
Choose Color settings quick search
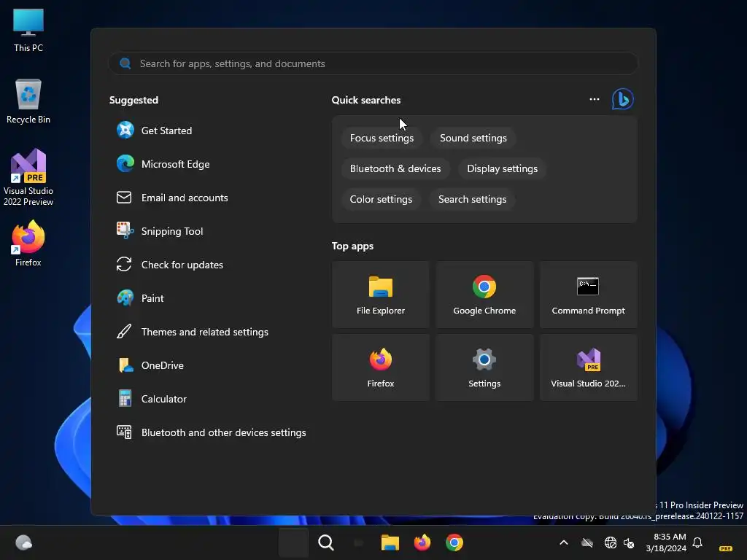pyautogui.click(x=381, y=199)
